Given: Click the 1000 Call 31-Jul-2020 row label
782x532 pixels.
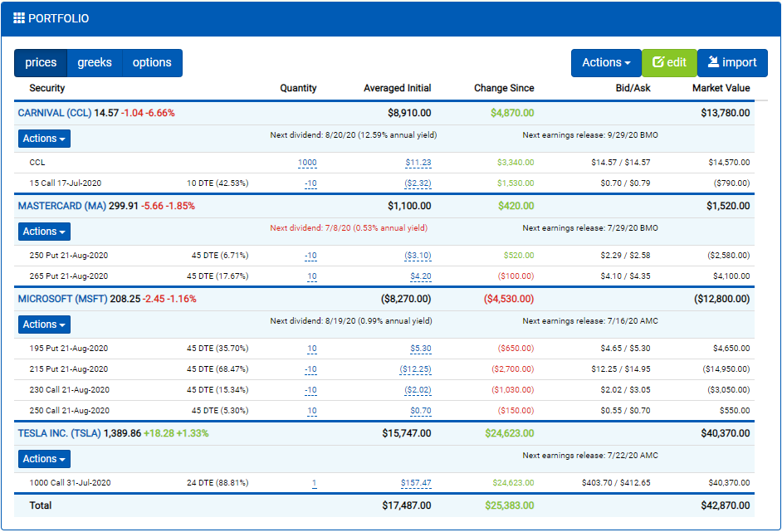Looking at the screenshot, I should [x=70, y=483].
